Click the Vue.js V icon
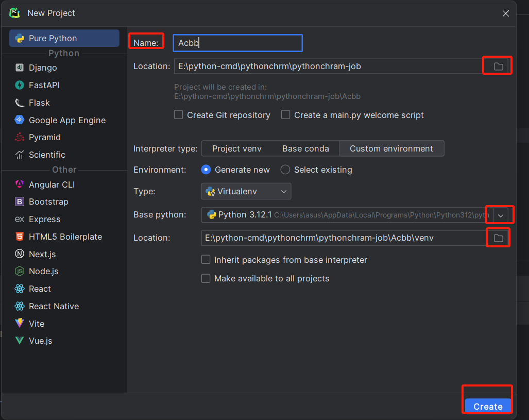The height and width of the screenshot is (420, 529). point(20,340)
